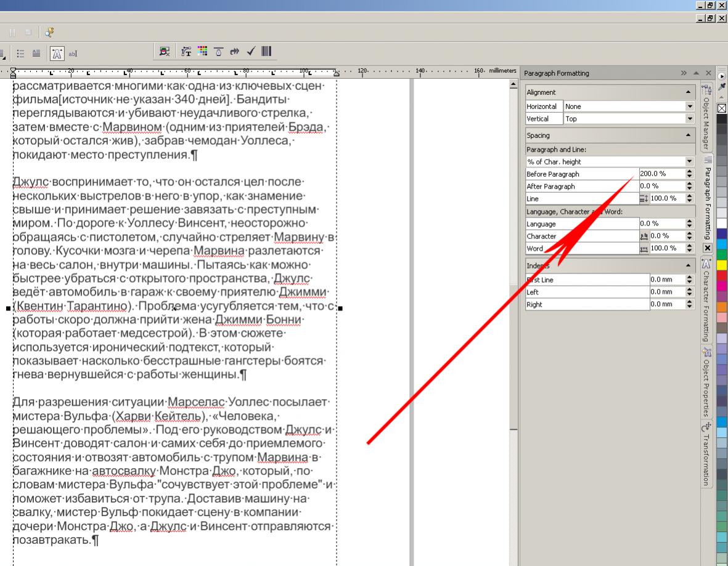Select the Paragraph Formatting vertical tab
Viewport: 728px width, 566px height.
707,198
